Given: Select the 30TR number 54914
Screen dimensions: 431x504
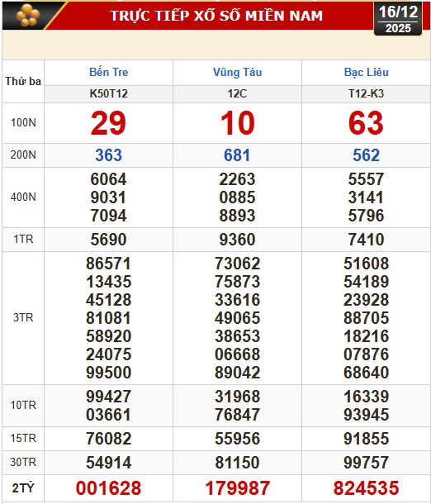Looking at the screenshot, I should tap(108, 463).
